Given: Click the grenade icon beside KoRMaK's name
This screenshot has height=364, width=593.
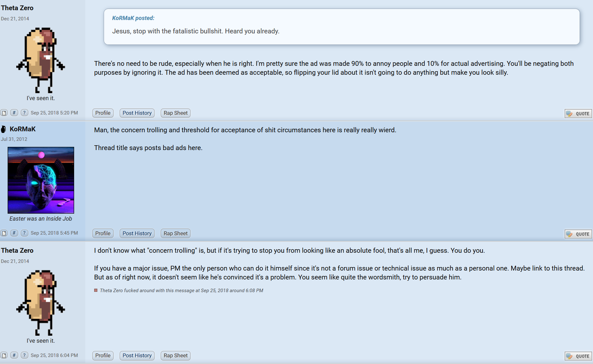Looking at the screenshot, I should coord(3,129).
